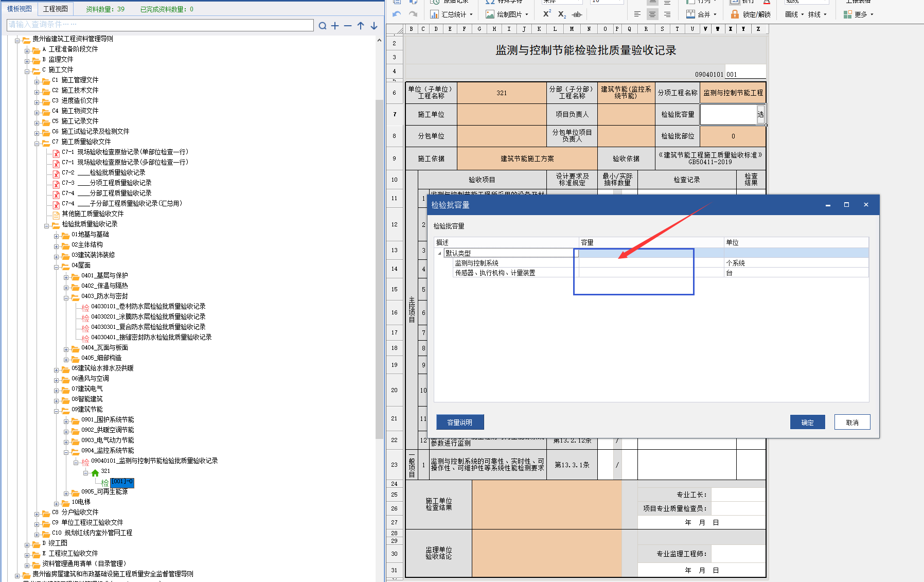Click the search condition input field
The image size is (924, 582).
click(x=160, y=25)
